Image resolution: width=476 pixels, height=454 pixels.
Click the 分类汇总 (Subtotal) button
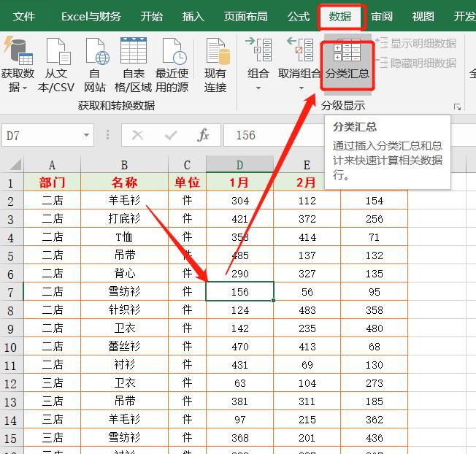(348, 65)
